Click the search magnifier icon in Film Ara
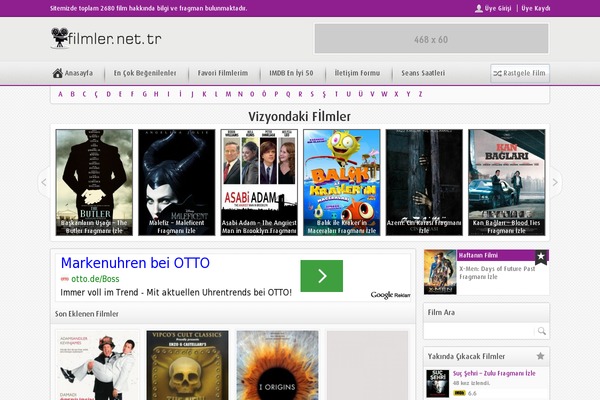600x400 pixels. [541, 331]
